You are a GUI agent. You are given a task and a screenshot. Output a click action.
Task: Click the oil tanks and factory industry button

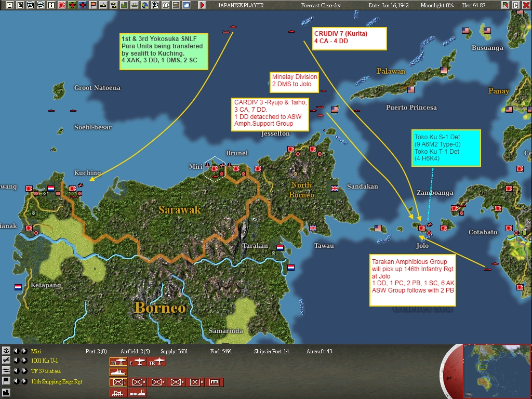137,393
